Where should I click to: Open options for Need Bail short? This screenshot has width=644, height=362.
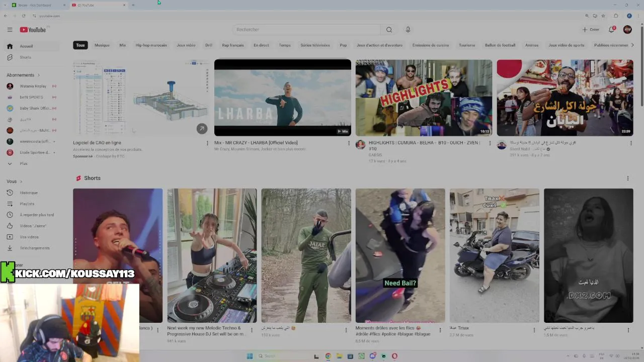440,330
